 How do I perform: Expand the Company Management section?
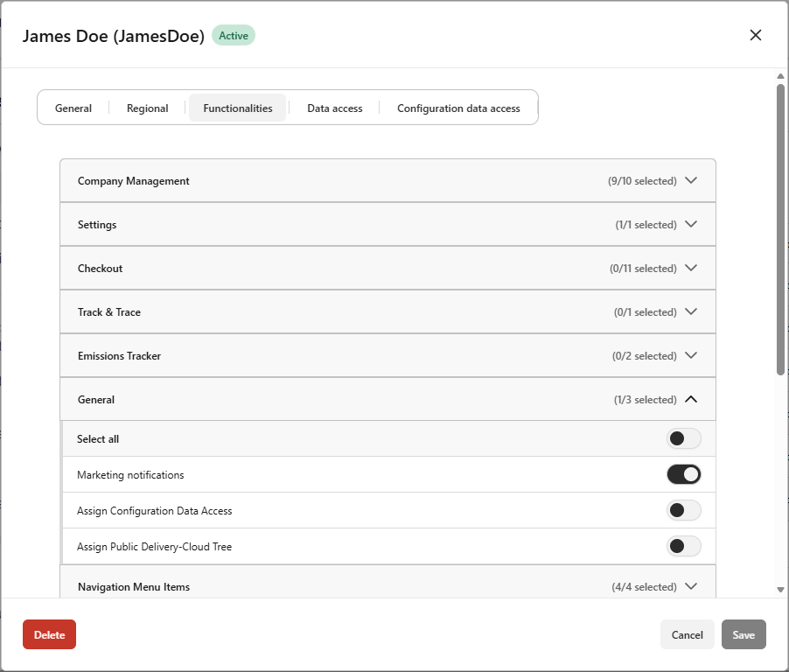690,180
